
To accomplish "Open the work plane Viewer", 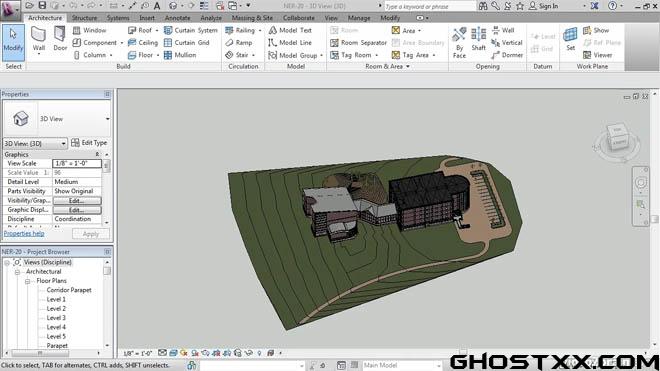I will [x=598, y=55].
